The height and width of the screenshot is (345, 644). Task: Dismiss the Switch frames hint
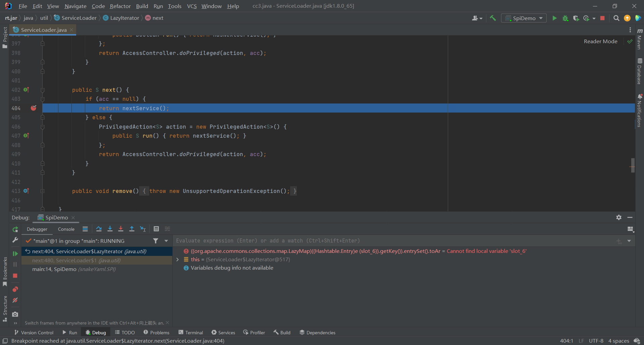click(x=167, y=323)
